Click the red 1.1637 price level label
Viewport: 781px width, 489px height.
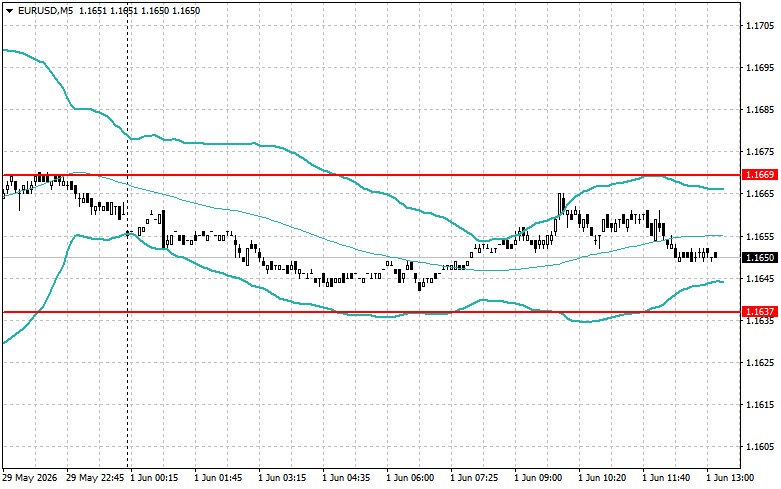(x=760, y=312)
